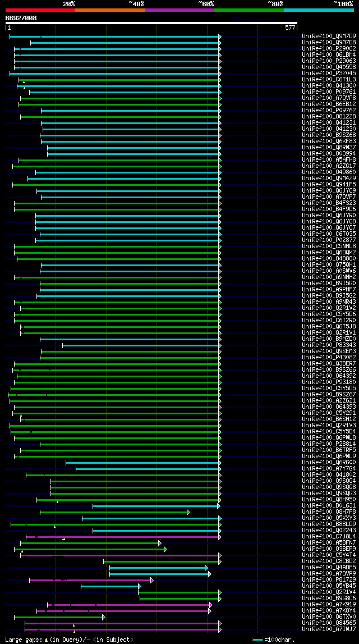The width and height of the screenshot is (359, 644).
Task: Select the label UniRef100_Q6T5J8
Action: tap(329, 326)
